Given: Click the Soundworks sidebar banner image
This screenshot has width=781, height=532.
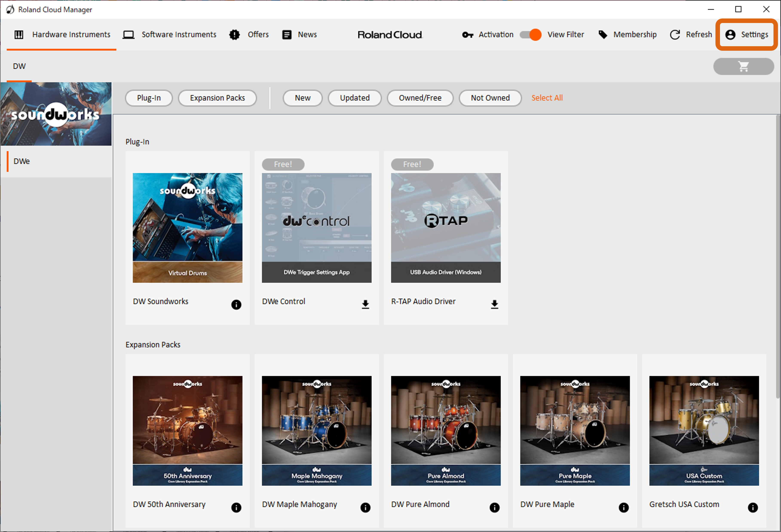Looking at the screenshot, I should point(56,114).
